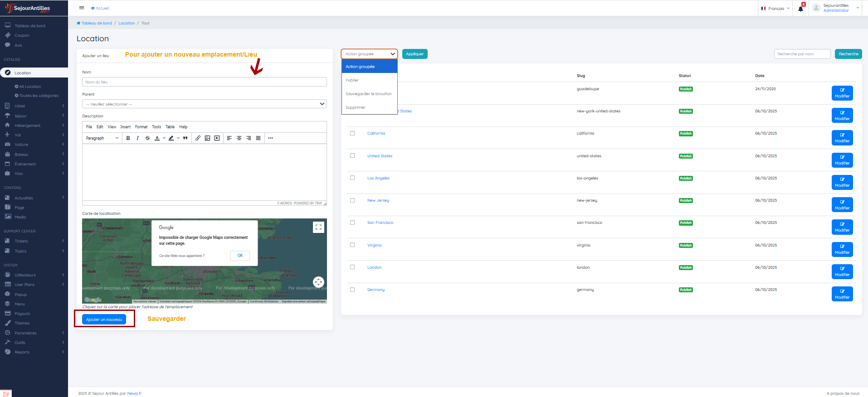Screen dimensions: 868x397
Task: Open the Paragraph format dropdown
Action: tap(102, 138)
